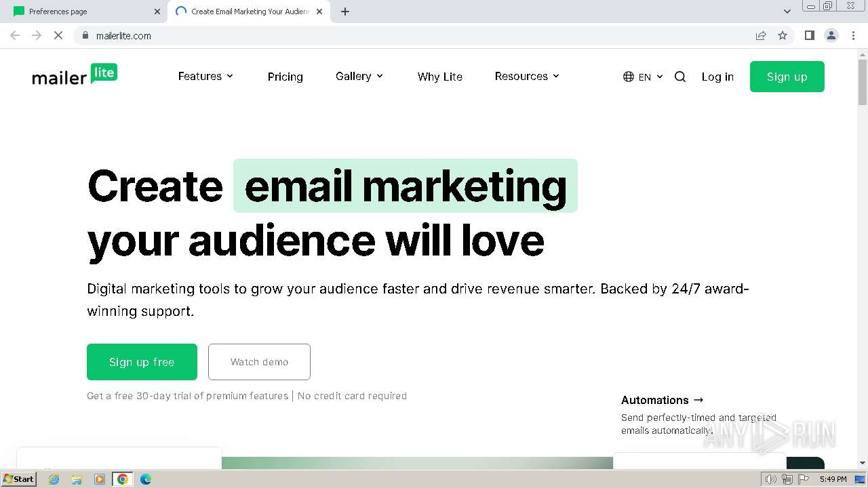Select the Create Email Marketing tab
The width and height of the screenshot is (868, 488).
249,12
